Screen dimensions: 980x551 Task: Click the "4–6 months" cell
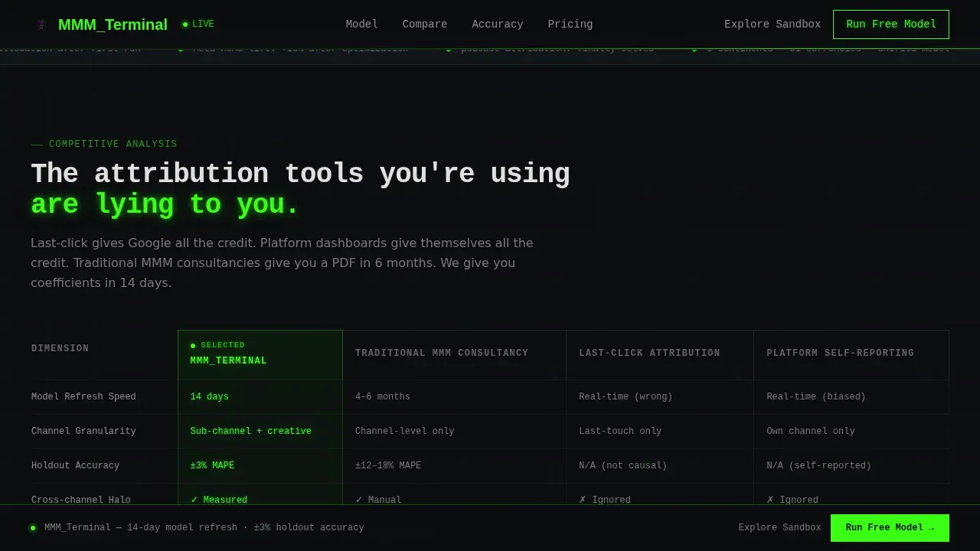click(454, 397)
